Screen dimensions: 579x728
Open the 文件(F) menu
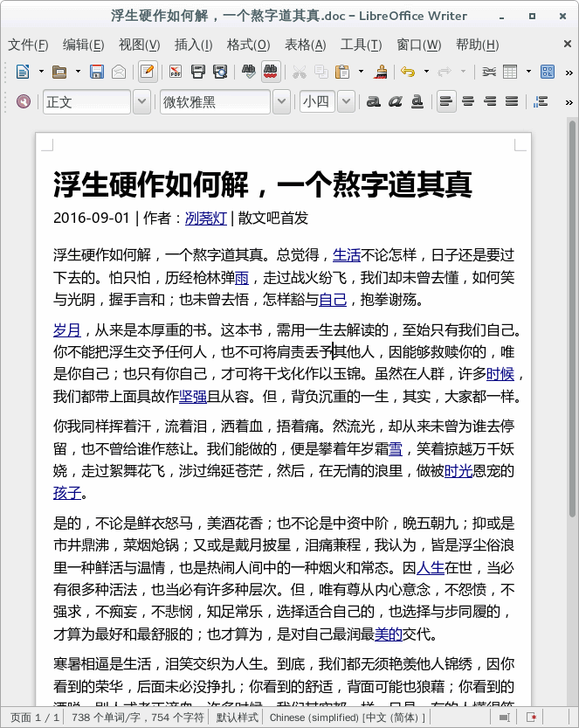(x=28, y=45)
